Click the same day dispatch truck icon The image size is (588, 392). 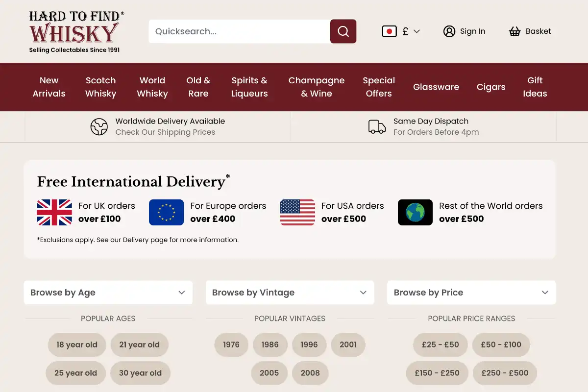point(377,127)
